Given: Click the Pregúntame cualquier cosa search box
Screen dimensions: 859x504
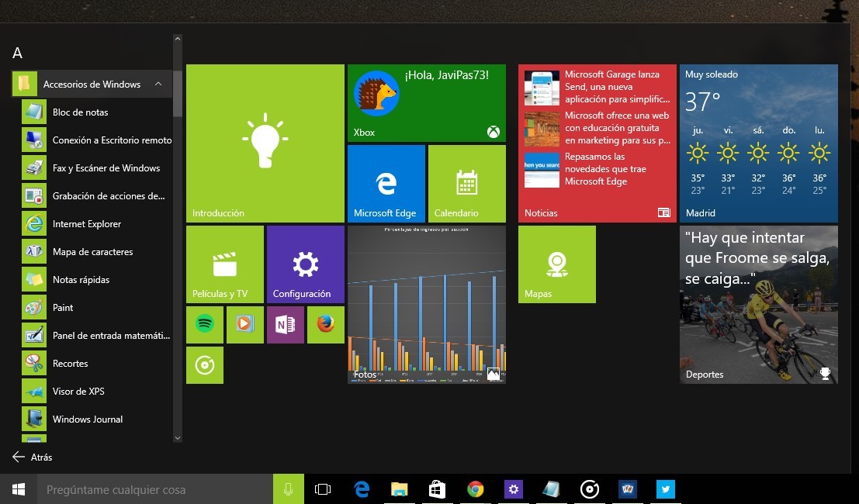Looking at the screenshot, I should coord(155,489).
